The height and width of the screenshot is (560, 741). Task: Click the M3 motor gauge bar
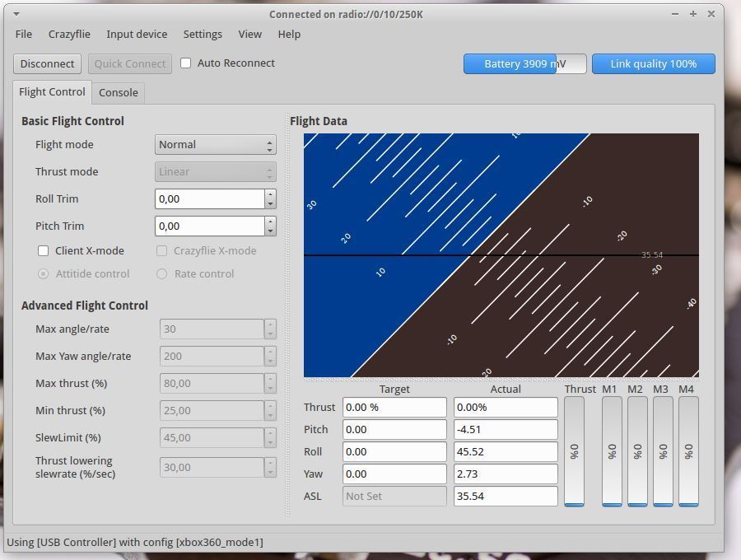tap(662, 451)
